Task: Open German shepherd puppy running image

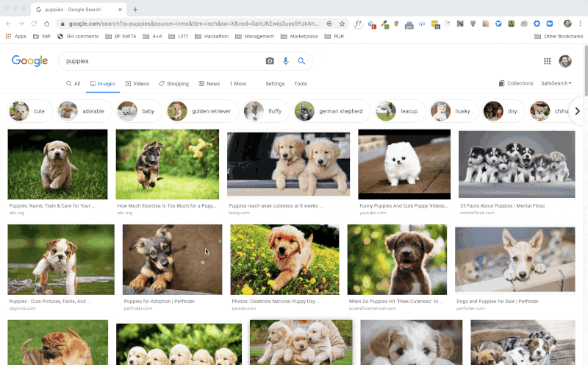Action: [168, 164]
